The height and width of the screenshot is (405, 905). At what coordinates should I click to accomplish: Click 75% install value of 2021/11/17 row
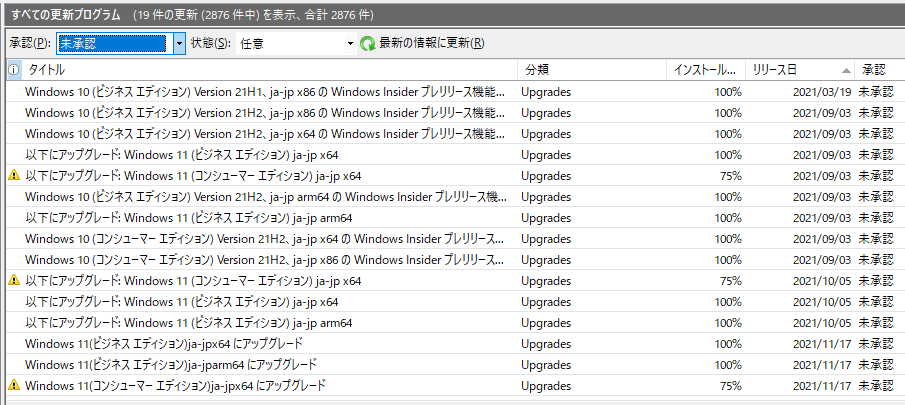point(731,385)
